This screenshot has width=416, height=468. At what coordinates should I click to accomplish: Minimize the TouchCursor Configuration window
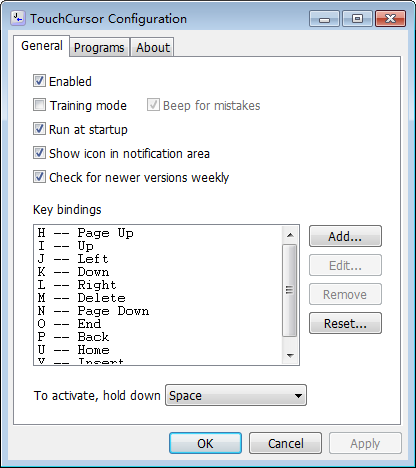(x=324, y=19)
